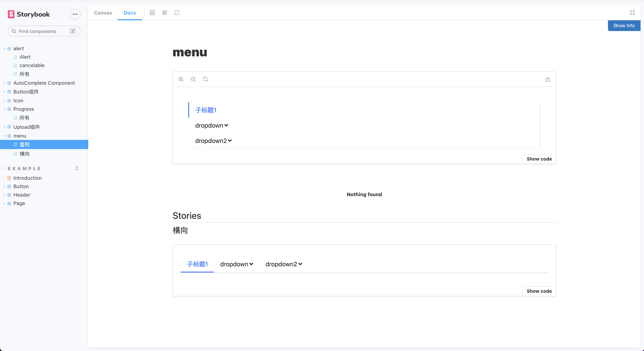Toggle outlines toolbar icon
Viewport: 644px width, 351px height.
[x=177, y=13]
